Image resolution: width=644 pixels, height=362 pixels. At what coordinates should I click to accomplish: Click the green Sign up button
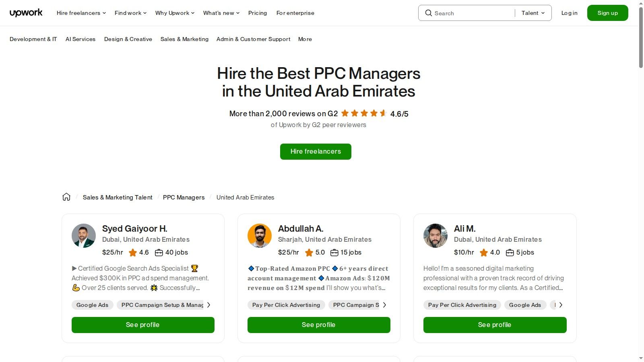click(x=607, y=12)
